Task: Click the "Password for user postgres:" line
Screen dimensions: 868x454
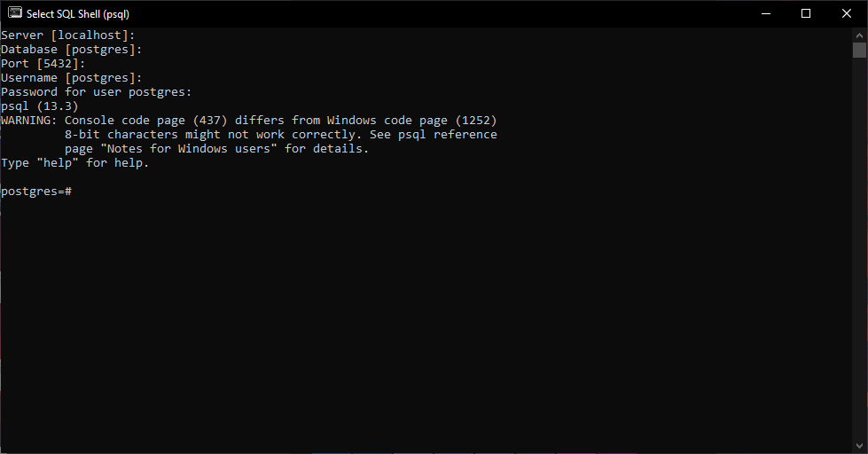Action: click(x=96, y=92)
